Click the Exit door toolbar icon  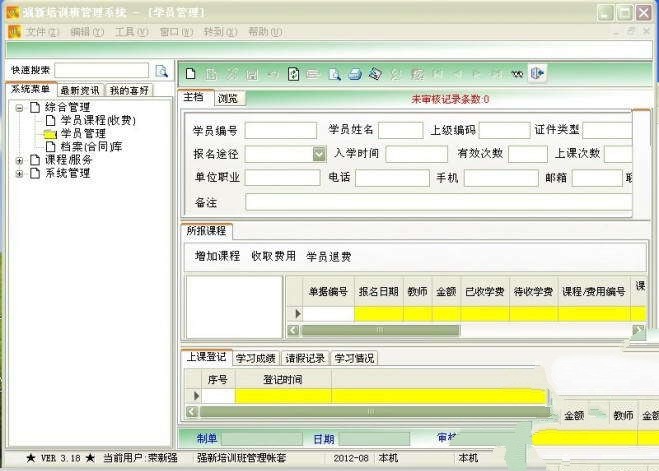click(x=537, y=74)
